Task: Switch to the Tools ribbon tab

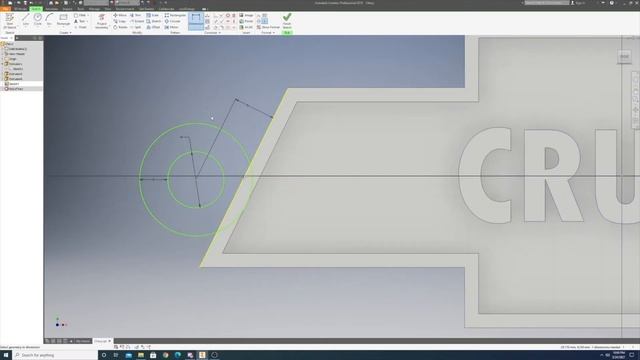Action: point(80,9)
